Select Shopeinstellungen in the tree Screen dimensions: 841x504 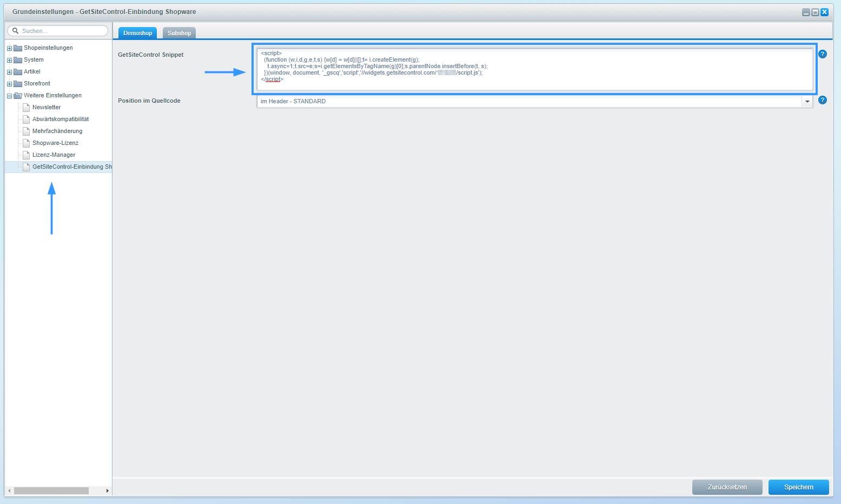(48, 48)
